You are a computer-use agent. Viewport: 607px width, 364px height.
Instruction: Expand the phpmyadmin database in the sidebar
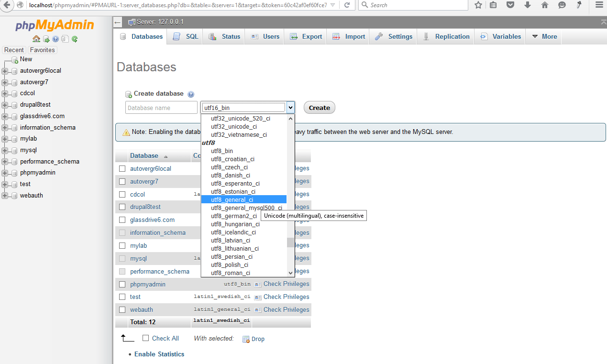4,172
